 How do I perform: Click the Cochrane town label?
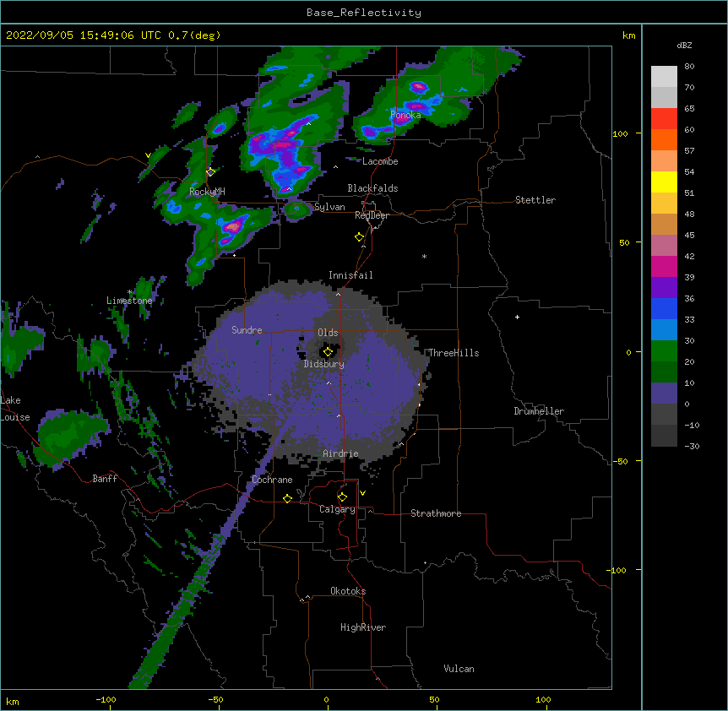click(x=272, y=480)
